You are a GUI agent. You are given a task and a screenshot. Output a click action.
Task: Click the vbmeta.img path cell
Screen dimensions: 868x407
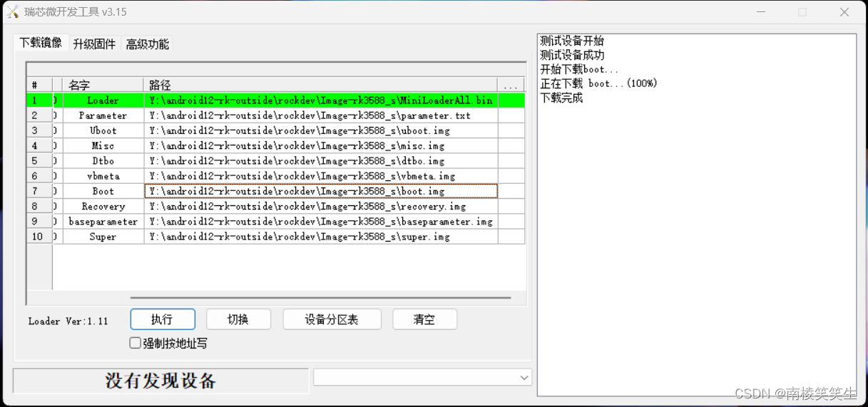(320, 176)
